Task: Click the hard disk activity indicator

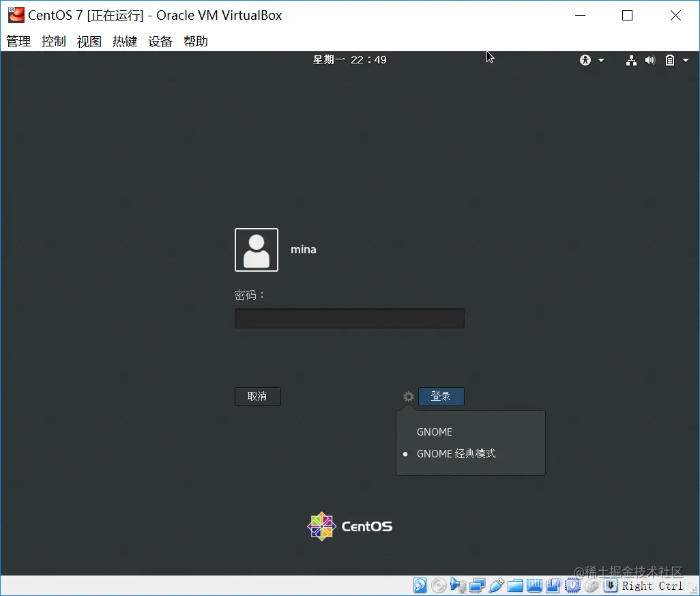Action: click(x=420, y=585)
